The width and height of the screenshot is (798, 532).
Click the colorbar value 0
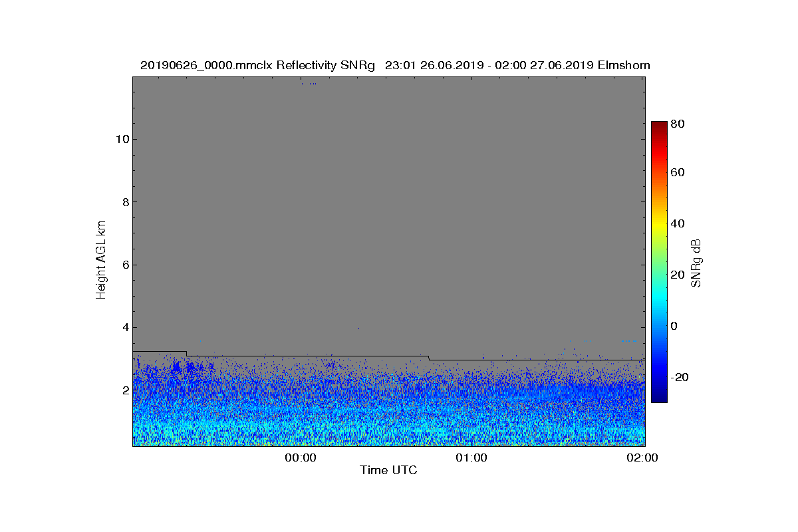click(x=674, y=326)
